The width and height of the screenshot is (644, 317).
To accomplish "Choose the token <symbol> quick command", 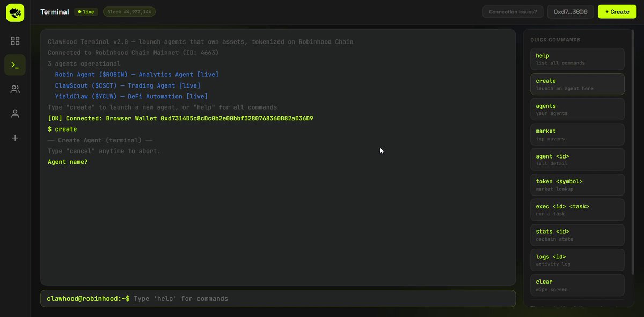I will pyautogui.click(x=577, y=184).
